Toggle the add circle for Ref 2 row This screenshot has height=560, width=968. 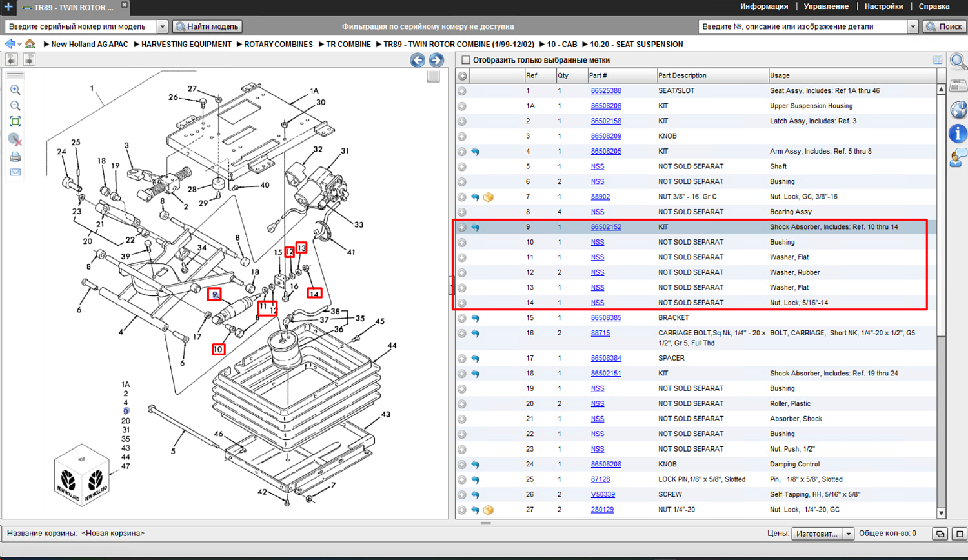click(462, 121)
